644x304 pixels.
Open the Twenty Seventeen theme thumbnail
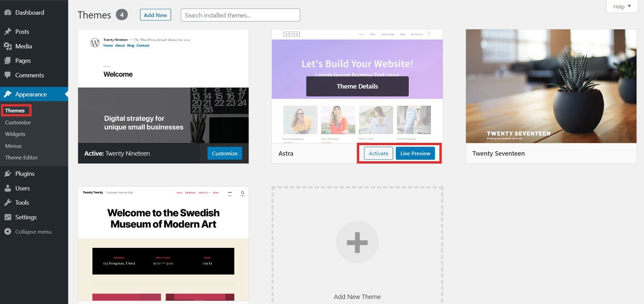551,86
